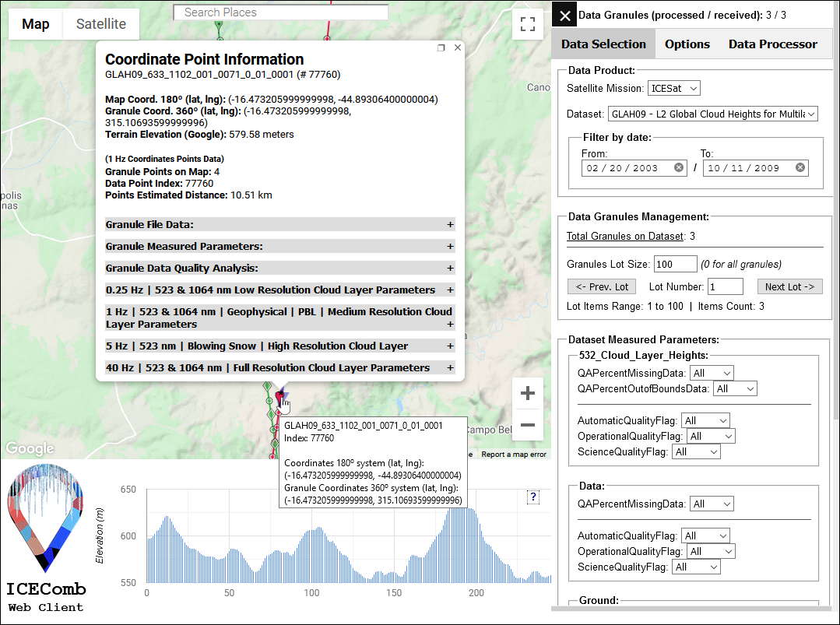Viewport: 840px width, 625px height.
Task: Close the Coordinate Point Information popup
Action: tap(458, 47)
